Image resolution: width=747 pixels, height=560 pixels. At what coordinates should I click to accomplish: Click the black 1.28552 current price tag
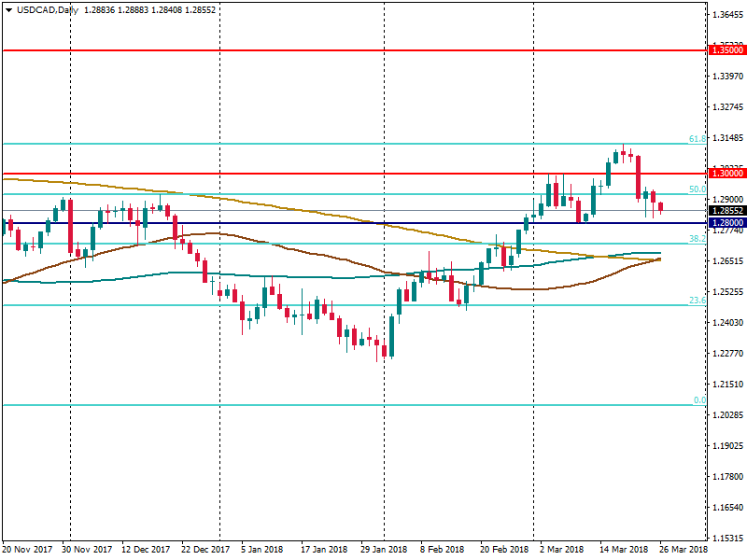click(x=727, y=211)
